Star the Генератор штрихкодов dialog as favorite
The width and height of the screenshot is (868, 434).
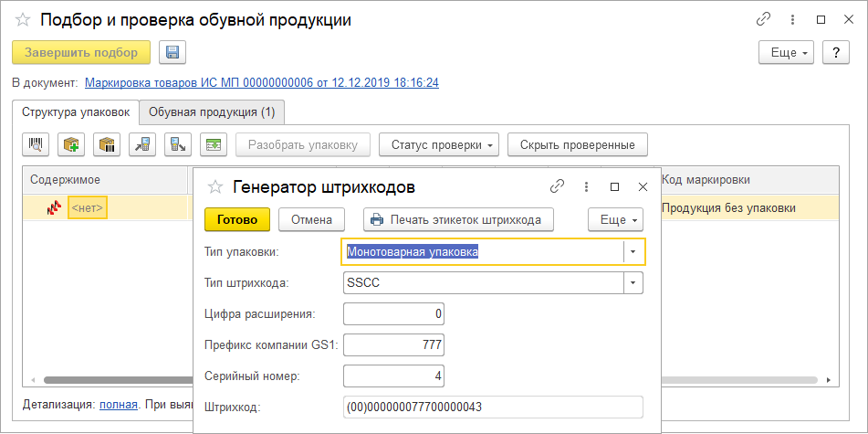(215, 187)
